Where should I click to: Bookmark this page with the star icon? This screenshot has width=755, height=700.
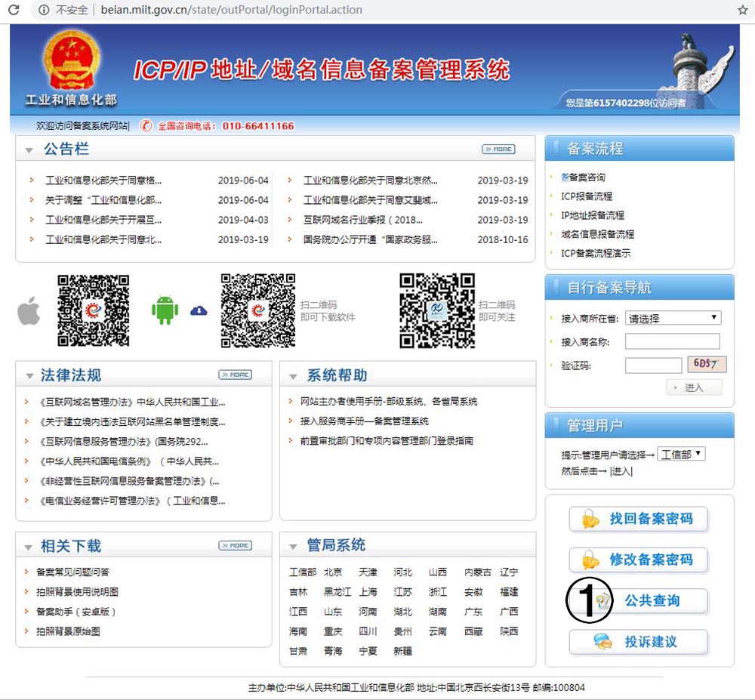[x=742, y=10]
